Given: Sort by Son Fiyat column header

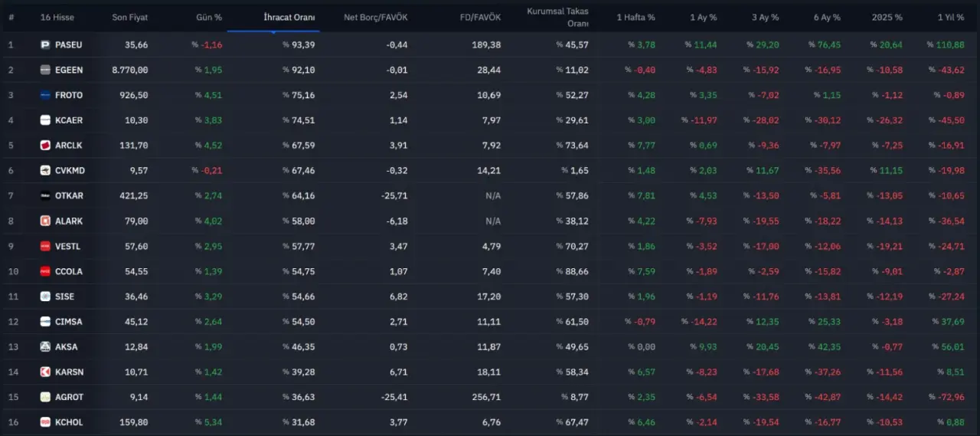Looking at the screenshot, I should pyautogui.click(x=130, y=18).
